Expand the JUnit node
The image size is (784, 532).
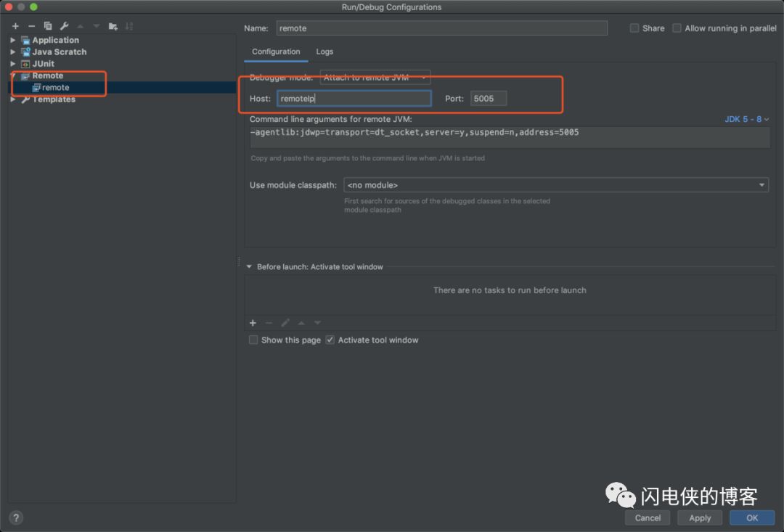(13, 64)
